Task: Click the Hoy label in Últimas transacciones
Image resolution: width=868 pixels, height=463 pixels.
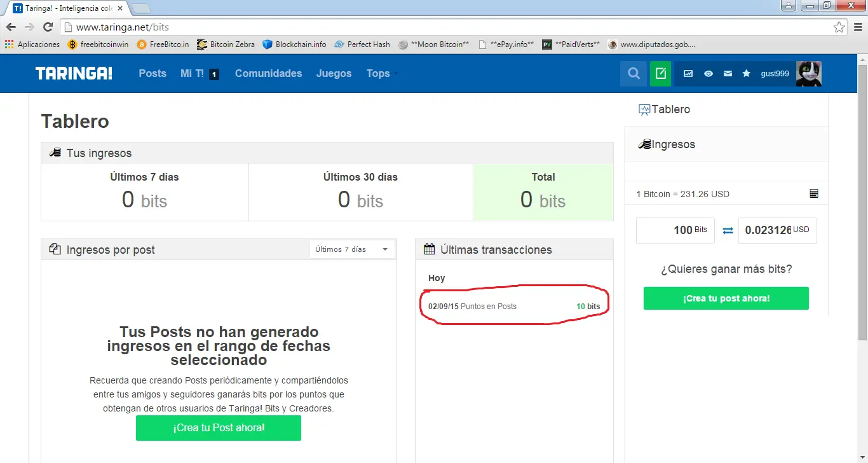Action: coord(437,278)
